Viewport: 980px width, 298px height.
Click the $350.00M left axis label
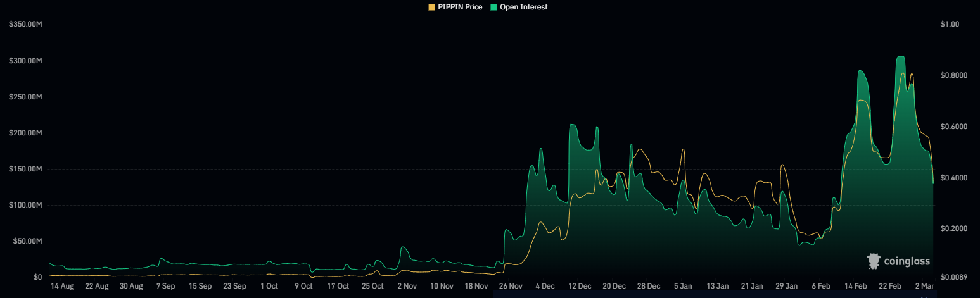(x=25, y=25)
